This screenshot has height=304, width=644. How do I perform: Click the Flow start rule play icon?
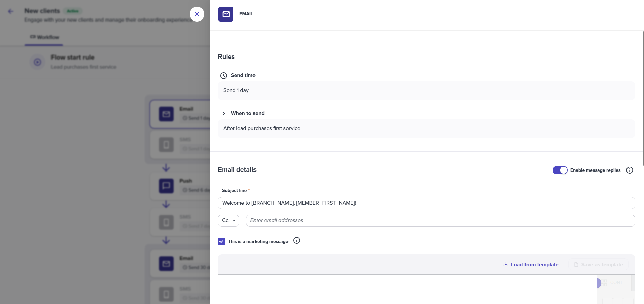tap(37, 62)
